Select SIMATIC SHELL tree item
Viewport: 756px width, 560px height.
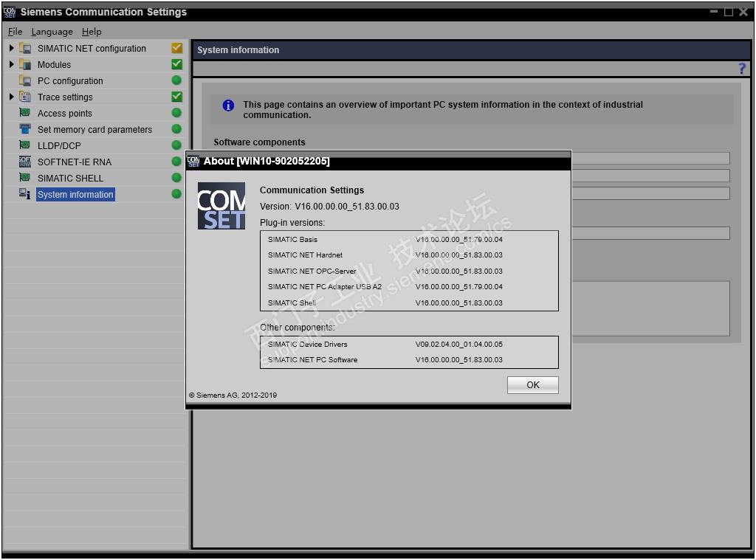(x=70, y=179)
